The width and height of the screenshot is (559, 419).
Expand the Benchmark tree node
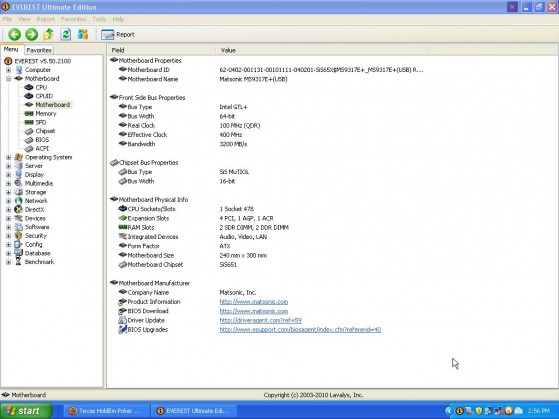[x=8, y=262]
